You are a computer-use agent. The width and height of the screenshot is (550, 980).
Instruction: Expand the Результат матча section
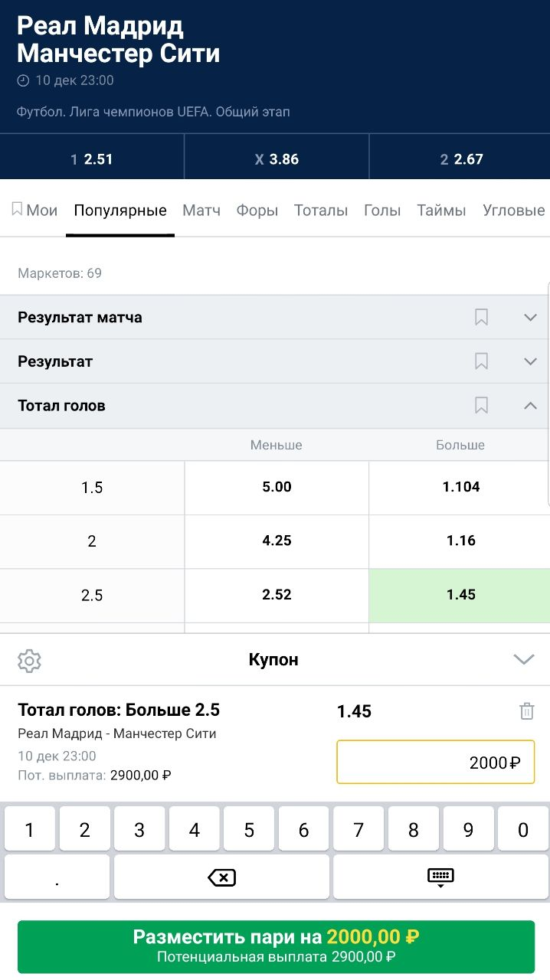530,317
